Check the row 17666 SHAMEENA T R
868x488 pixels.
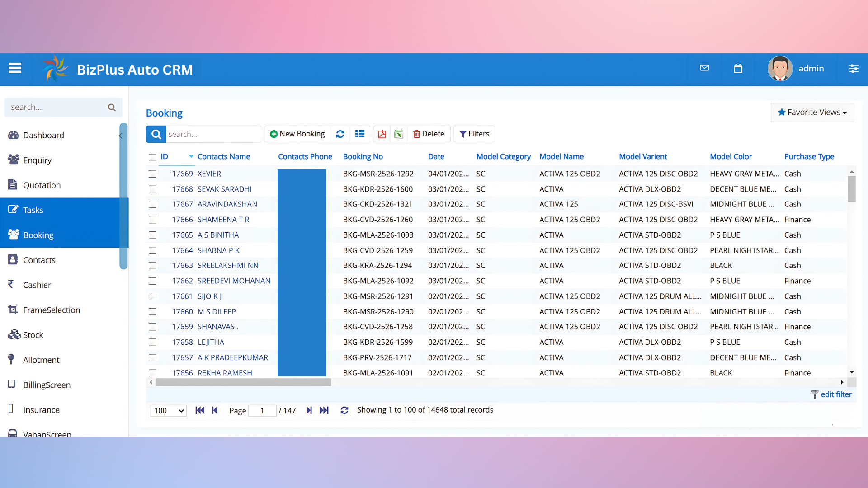152,220
